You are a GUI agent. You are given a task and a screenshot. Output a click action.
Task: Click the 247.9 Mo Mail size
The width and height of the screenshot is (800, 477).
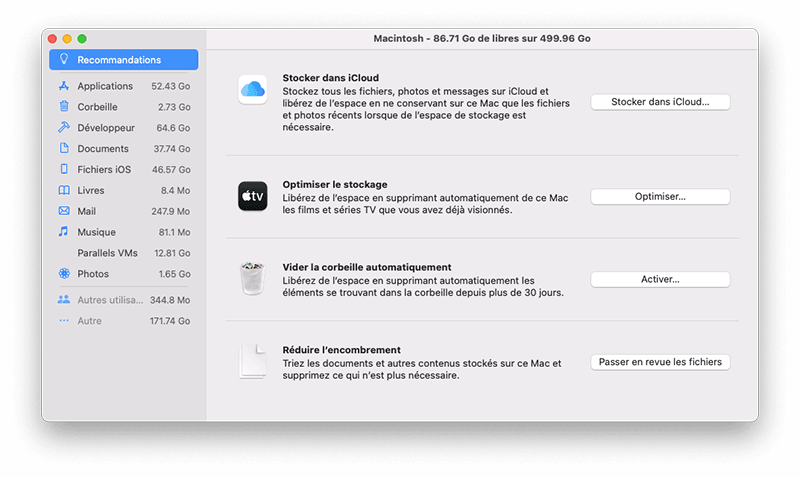tap(170, 211)
